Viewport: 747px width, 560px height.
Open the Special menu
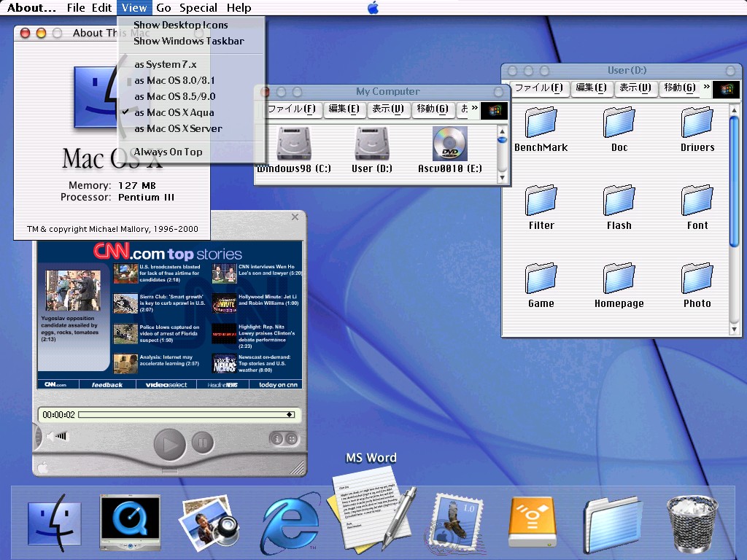(x=198, y=7)
